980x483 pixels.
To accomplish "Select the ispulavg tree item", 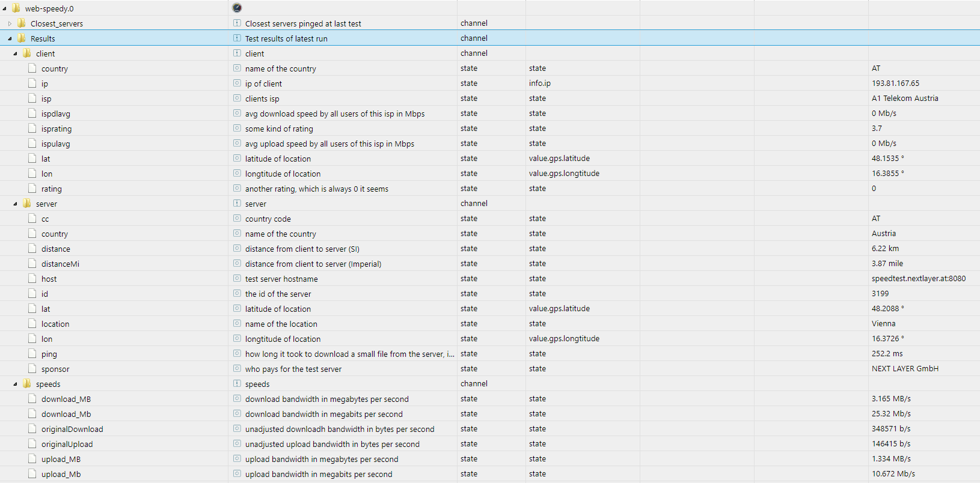I will tap(55, 144).
